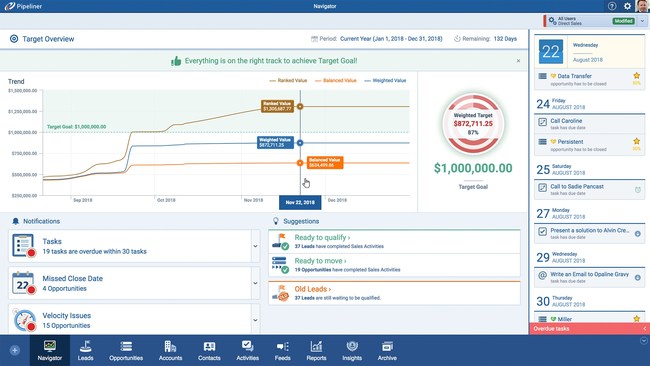Click the Pipeliner logo
This screenshot has width=650, height=366.
23,6
